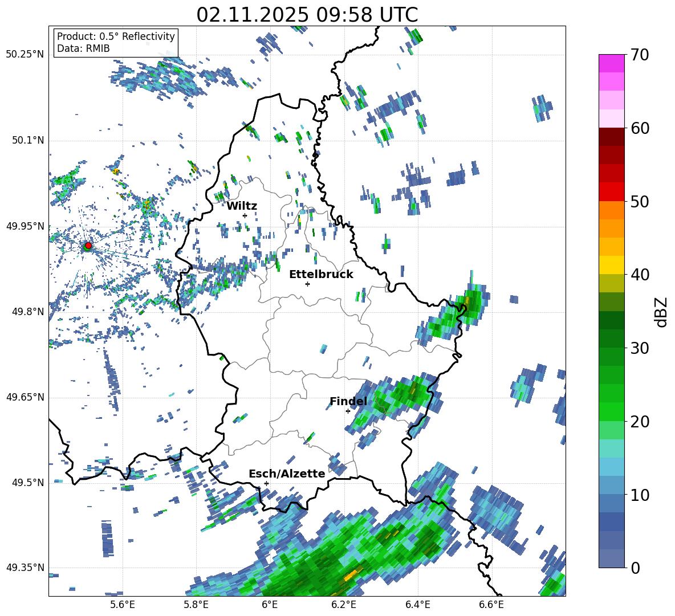Click the Wiltz cross marker
Viewport: 675px width, 616px height.
(x=245, y=215)
